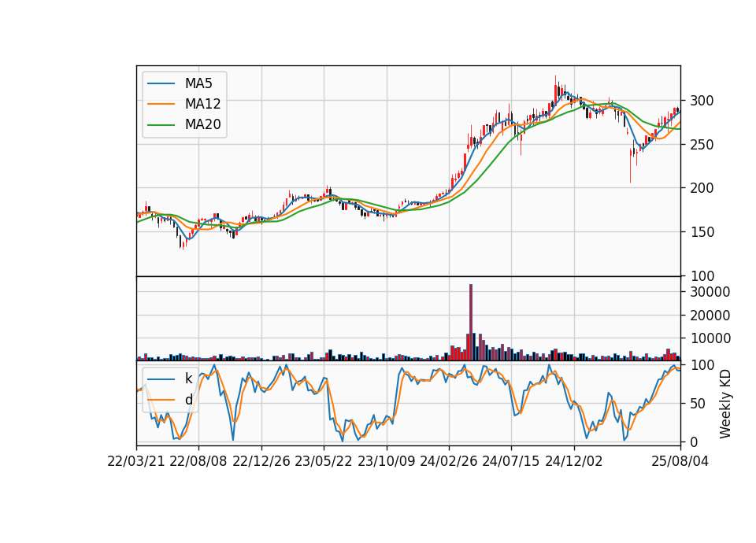Click the 24/07/15 date axis label
The width and height of the screenshot is (756, 543).
point(511,461)
